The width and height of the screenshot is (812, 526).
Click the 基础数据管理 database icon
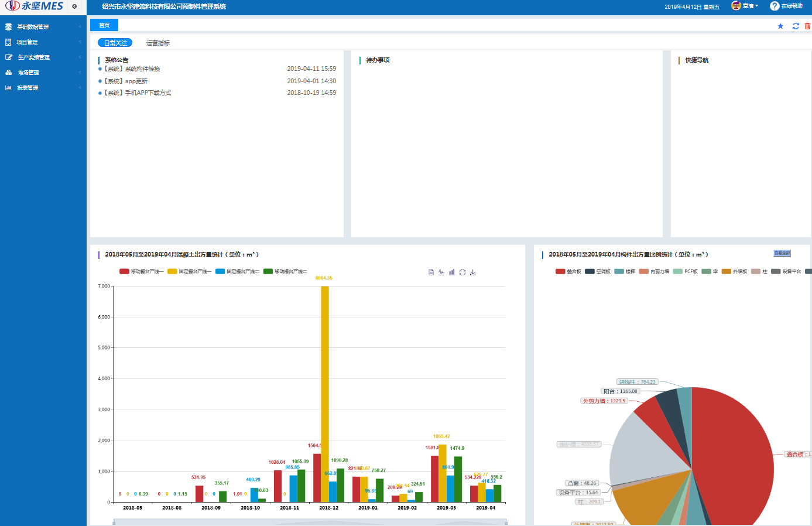[8, 27]
